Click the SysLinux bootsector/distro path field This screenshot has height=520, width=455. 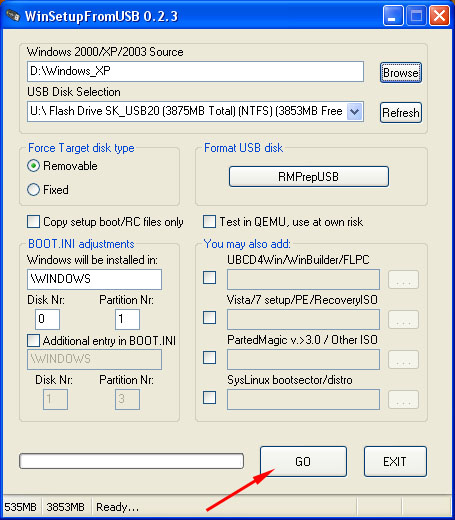303,399
